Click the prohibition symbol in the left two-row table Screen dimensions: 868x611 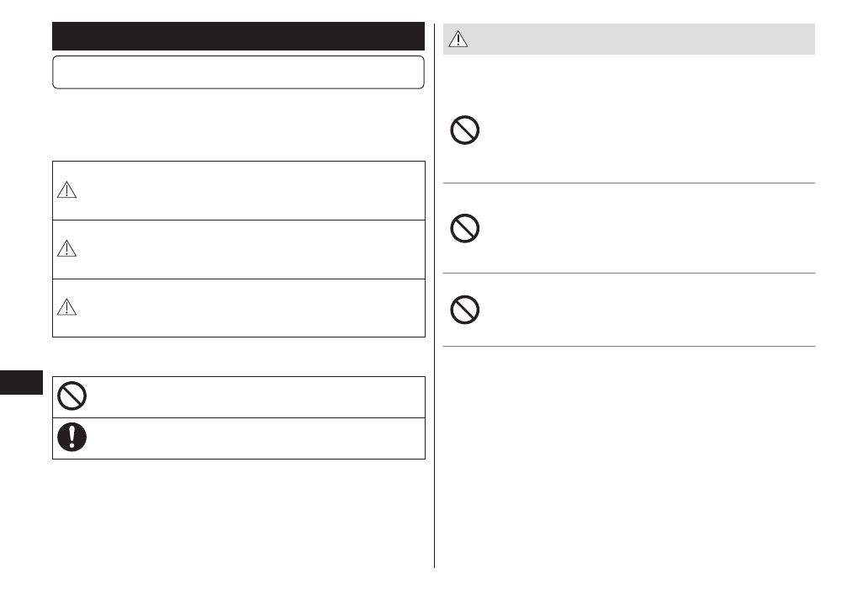72,396
